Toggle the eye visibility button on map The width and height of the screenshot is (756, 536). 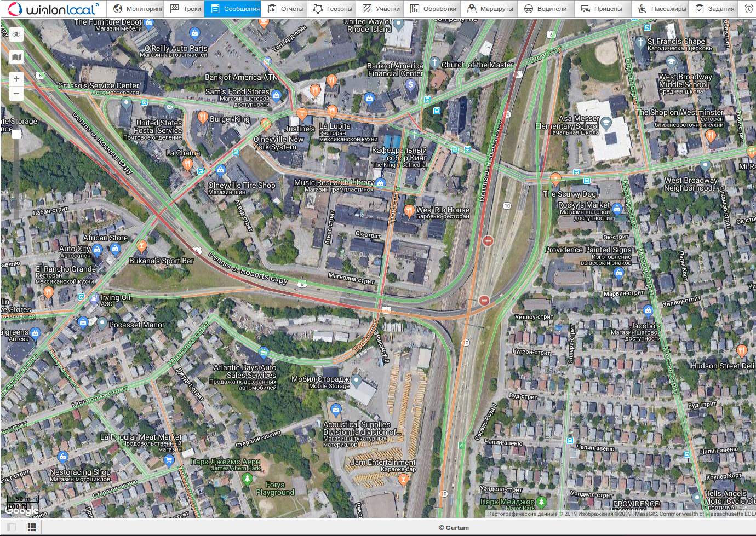16,34
